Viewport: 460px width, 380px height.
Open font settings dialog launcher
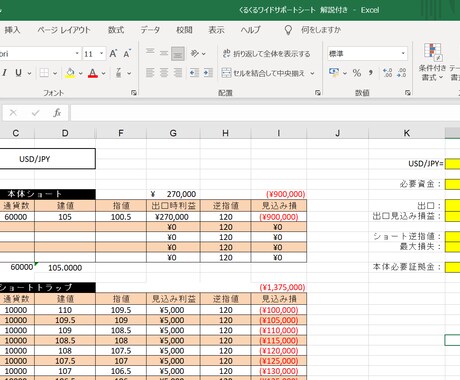pos(134,93)
